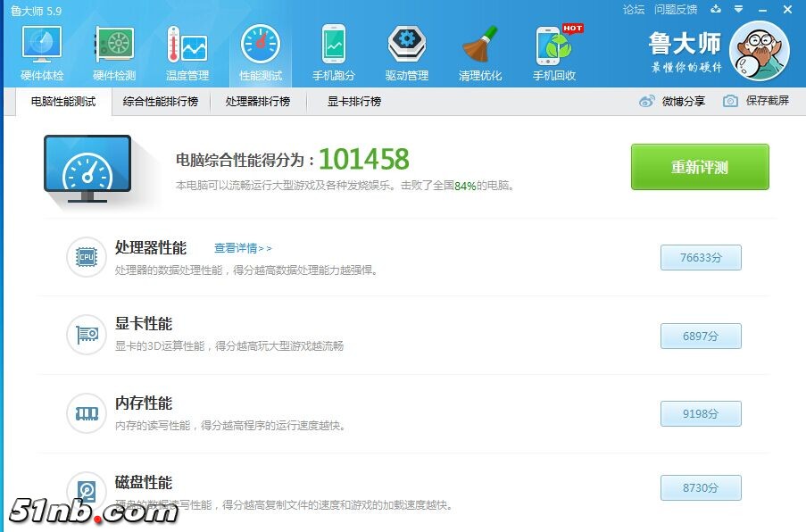Open 硬件检测 hardware detection
Image resolution: width=806 pixels, height=532 pixels.
point(113,49)
